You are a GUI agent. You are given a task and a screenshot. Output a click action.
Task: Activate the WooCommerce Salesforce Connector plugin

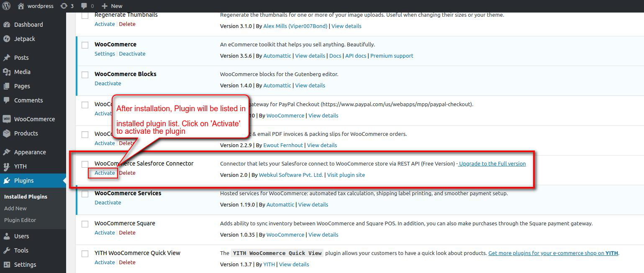click(105, 173)
